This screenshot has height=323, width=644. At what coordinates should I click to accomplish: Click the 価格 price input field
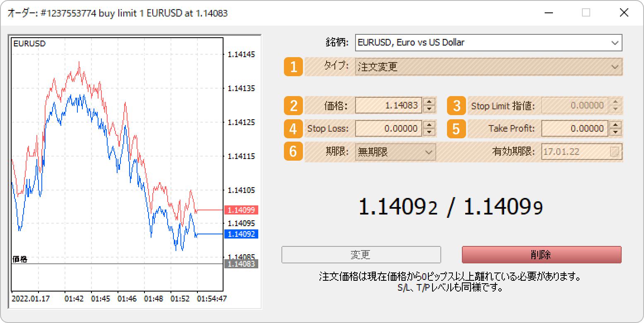[x=389, y=105]
